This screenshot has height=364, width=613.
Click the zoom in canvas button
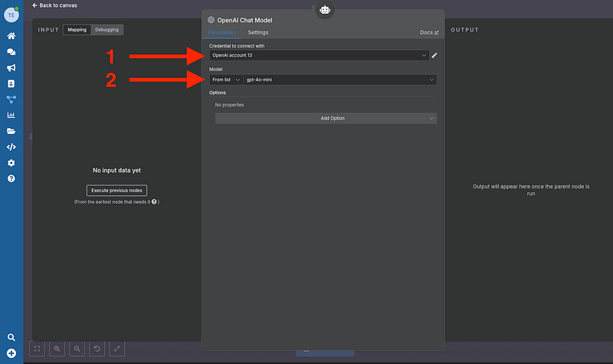pyautogui.click(x=57, y=349)
